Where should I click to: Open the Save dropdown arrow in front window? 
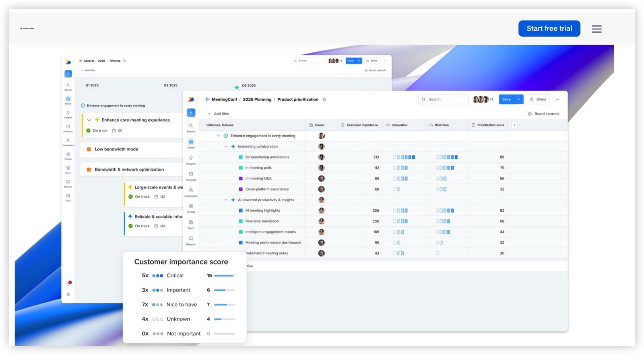click(x=519, y=99)
